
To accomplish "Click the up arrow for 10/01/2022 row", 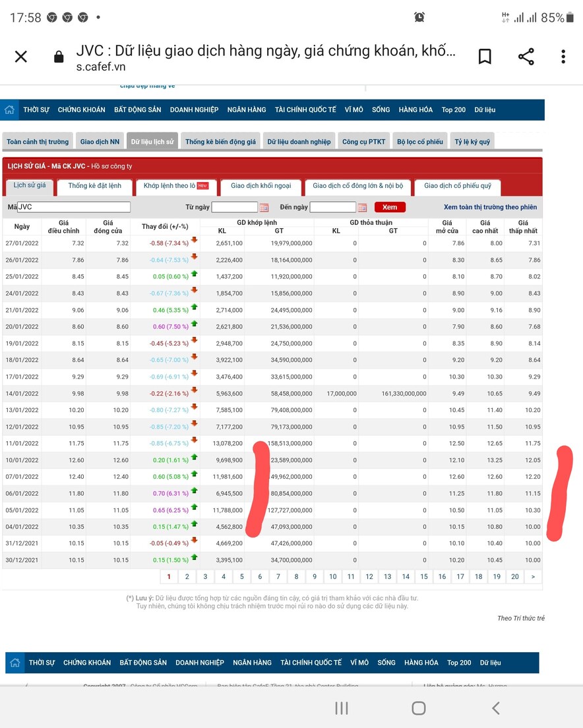I will (x=194, y=457).
